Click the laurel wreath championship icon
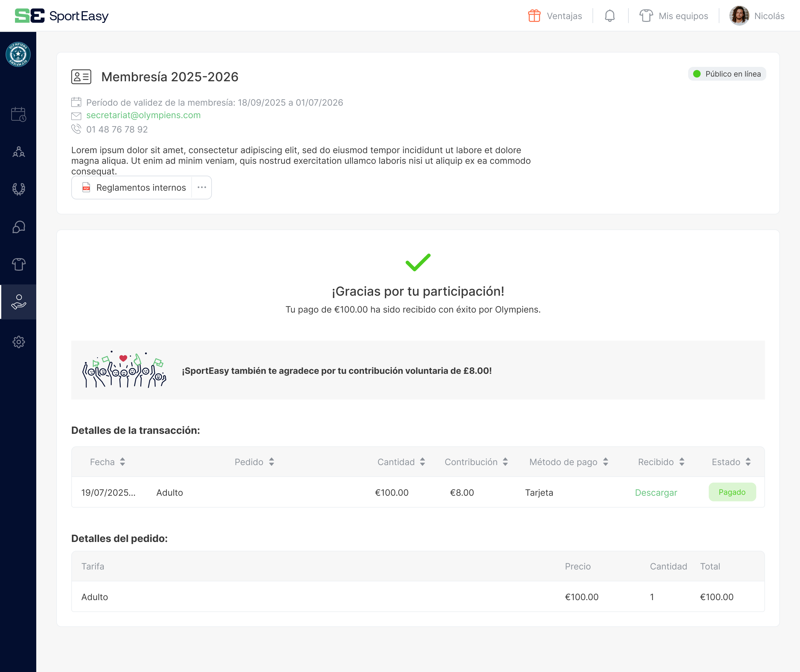The image size is (800, 672). click(x=18, y=189)
